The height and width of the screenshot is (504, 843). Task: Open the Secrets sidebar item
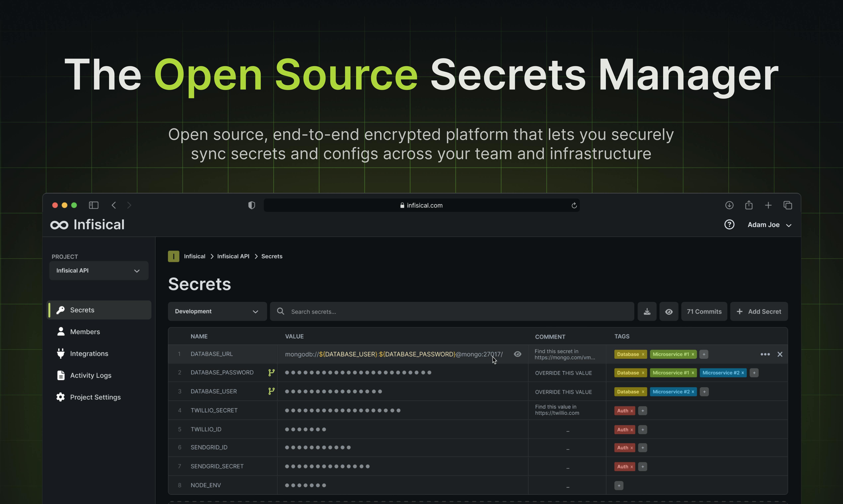click(x=99, y=310)
